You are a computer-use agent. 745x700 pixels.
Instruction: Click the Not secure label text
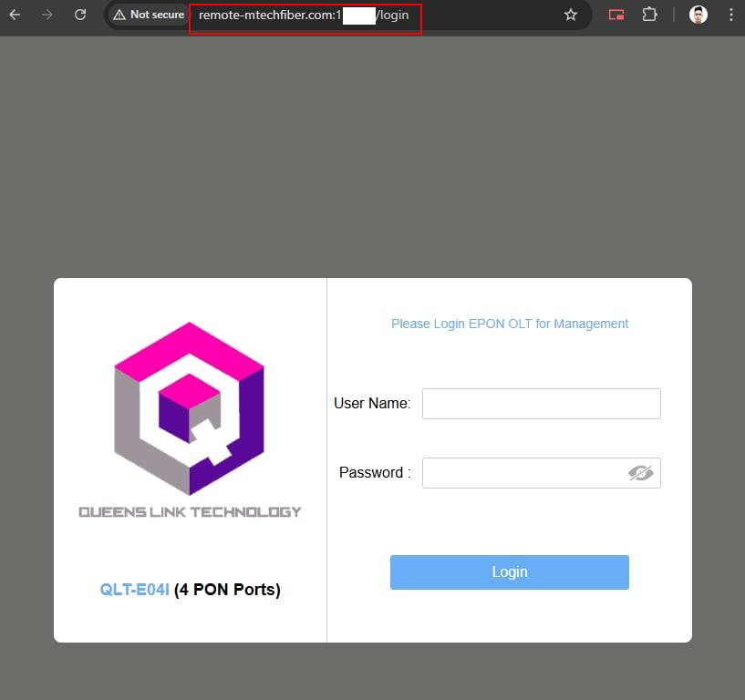pos(157,15)
